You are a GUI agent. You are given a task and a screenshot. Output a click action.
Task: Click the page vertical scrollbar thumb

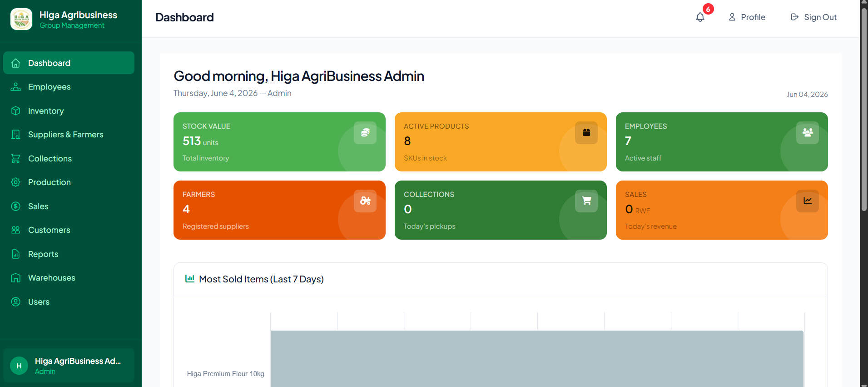pyautogui.click(x=864, y=109)
